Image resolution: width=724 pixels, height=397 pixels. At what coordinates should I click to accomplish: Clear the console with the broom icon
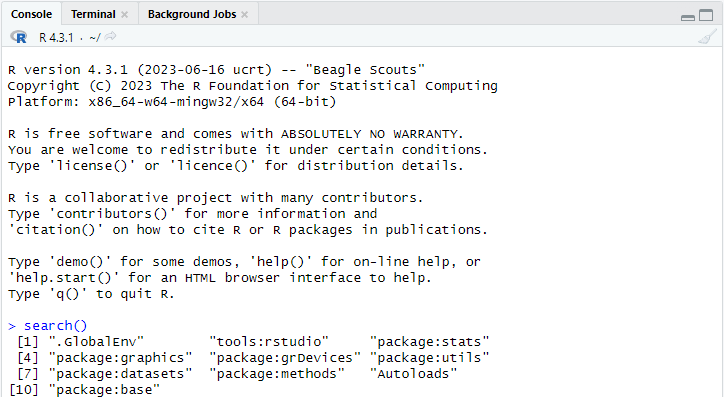click(x=707, y=37)
